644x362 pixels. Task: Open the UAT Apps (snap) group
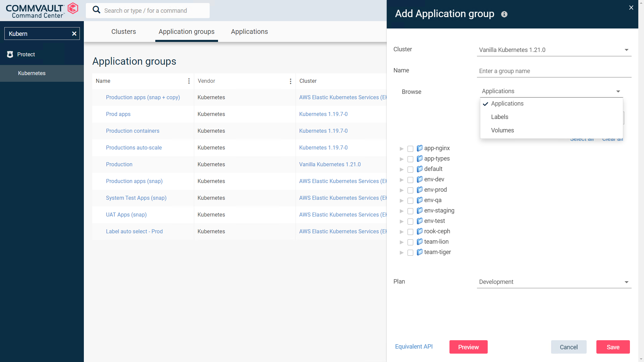126,215
